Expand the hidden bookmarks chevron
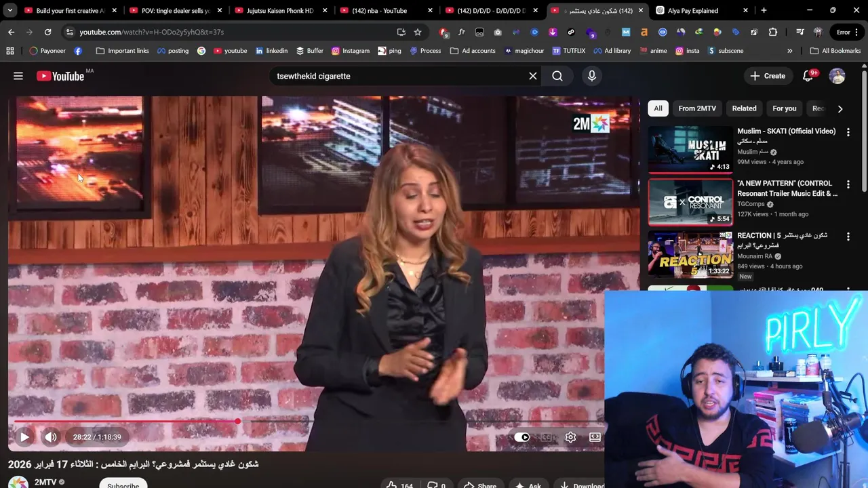The width and height of the screenshot is (868, 488). (789, 51)
